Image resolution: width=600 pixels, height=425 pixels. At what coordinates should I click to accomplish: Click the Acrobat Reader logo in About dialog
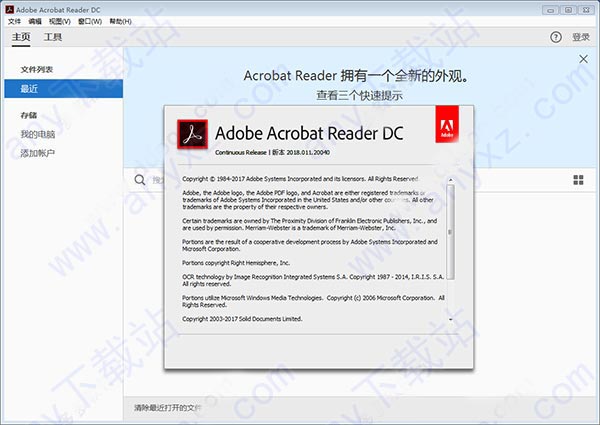(192, 134)
